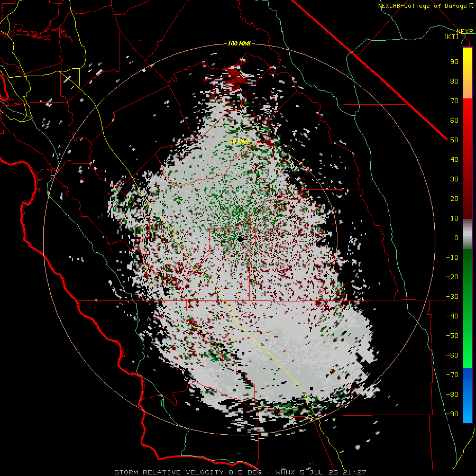Click the -40 value on the velocity scale

tap(452, 316)
